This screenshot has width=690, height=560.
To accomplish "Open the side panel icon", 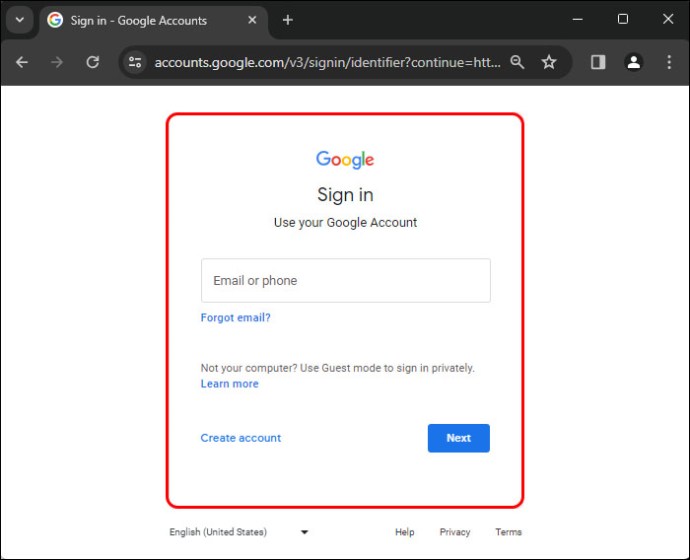I will [598, 62].
